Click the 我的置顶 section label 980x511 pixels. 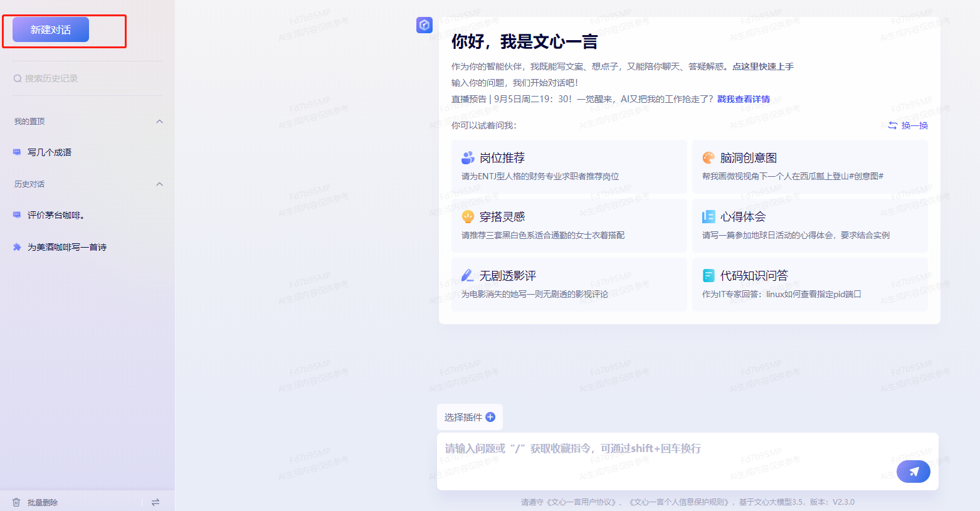[29, 122]
